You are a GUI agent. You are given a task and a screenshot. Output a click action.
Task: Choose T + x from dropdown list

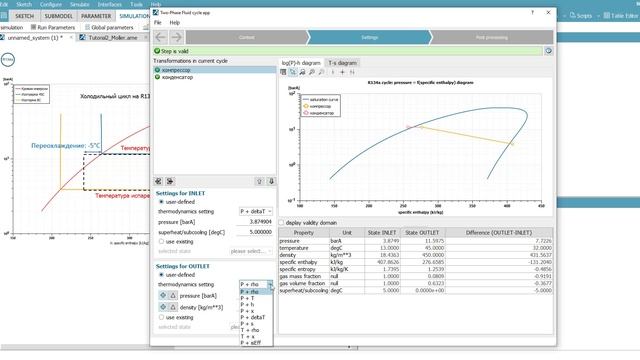[256, 336]
